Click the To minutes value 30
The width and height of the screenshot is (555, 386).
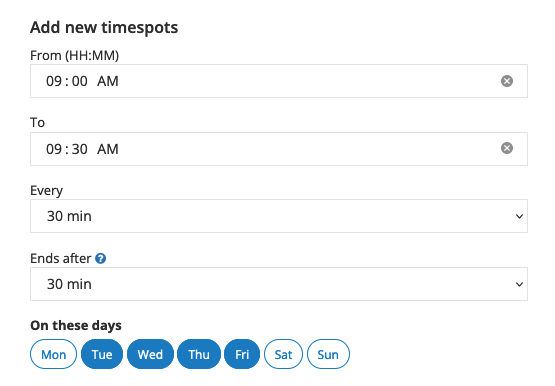pos(79,149)
